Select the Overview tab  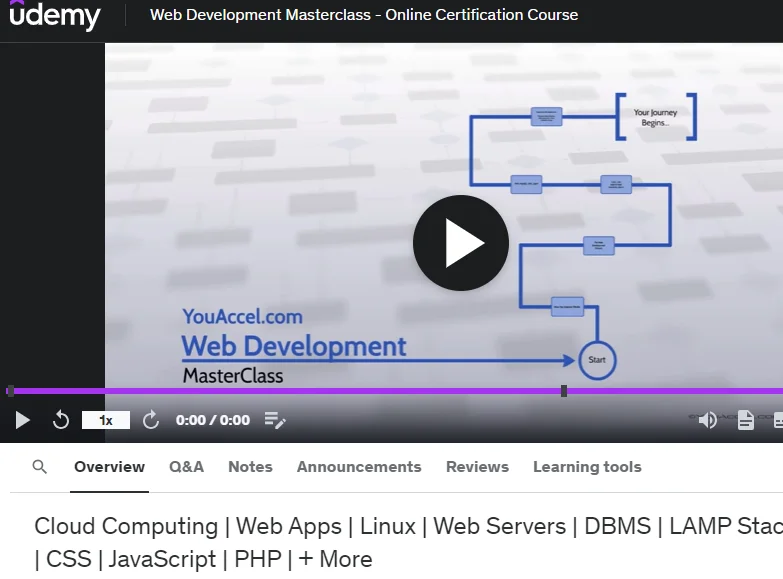[x=109, y=467]
